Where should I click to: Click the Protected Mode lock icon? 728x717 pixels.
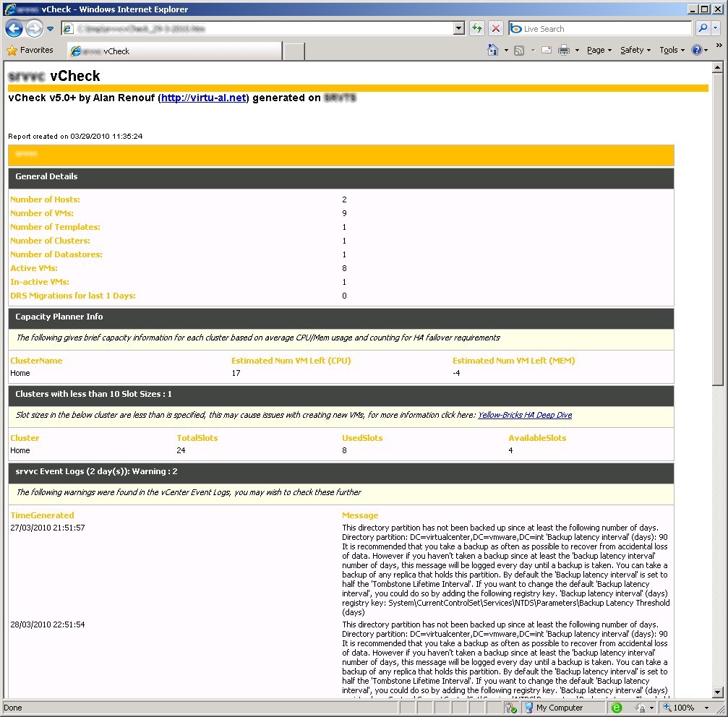point(641,708)
